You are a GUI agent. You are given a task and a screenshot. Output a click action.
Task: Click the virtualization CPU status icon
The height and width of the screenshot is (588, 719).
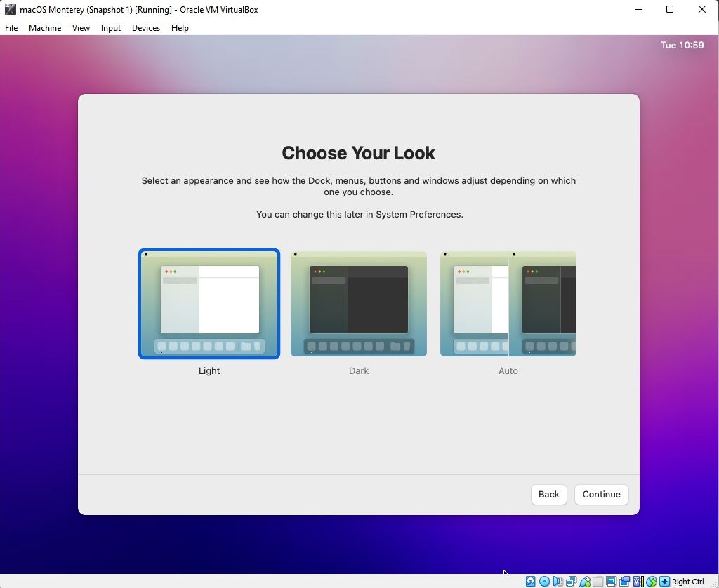(x=638, y=582)
